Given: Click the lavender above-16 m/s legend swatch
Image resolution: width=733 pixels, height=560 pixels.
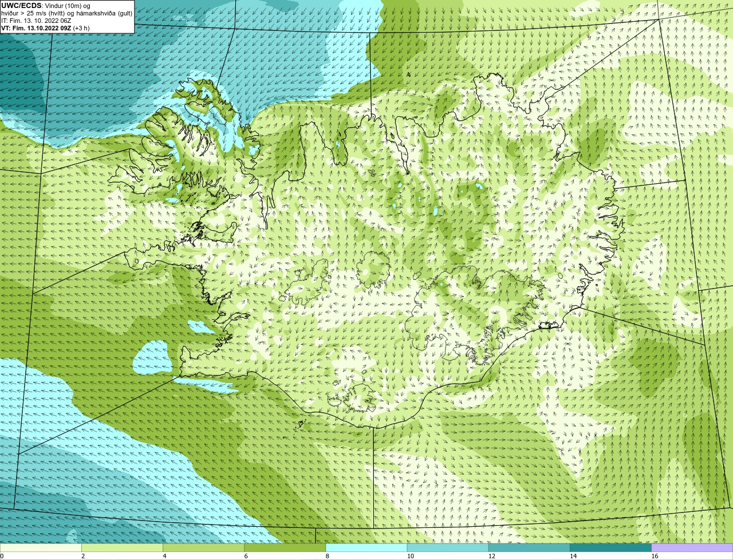Looking at the screenshot, I should coord(692,548).
